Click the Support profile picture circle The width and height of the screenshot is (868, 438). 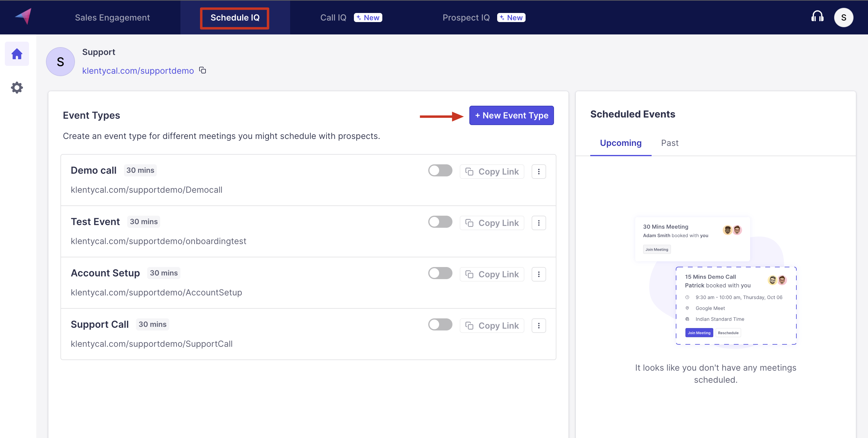point(60,62)
